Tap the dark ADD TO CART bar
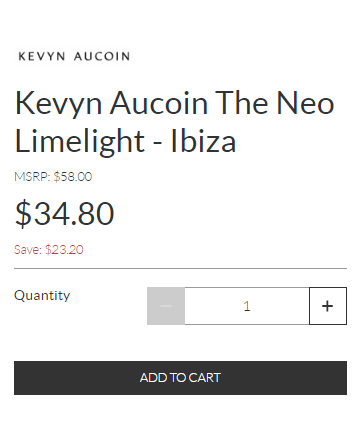 coord(180,378)
